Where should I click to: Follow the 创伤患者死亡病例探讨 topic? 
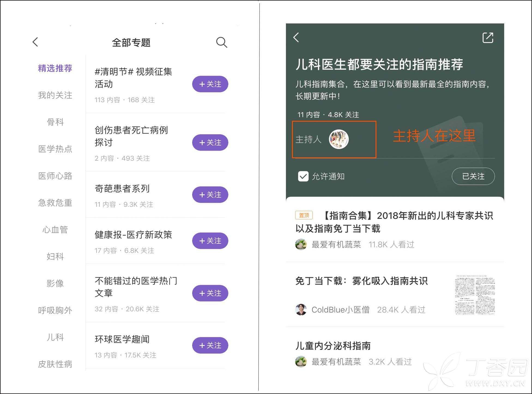coord(210,142)
